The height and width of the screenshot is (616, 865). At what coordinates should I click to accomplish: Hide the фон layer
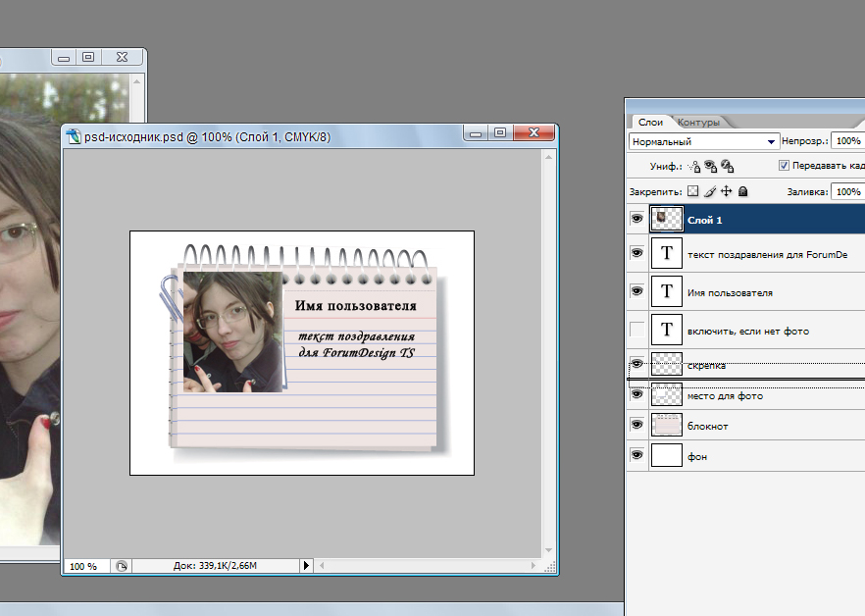pos(637,455)
